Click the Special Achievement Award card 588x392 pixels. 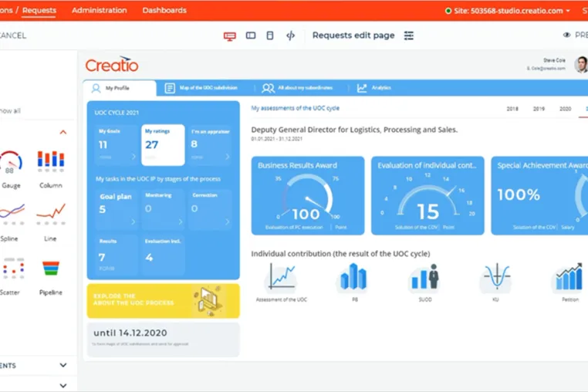[x=539, y=196]
